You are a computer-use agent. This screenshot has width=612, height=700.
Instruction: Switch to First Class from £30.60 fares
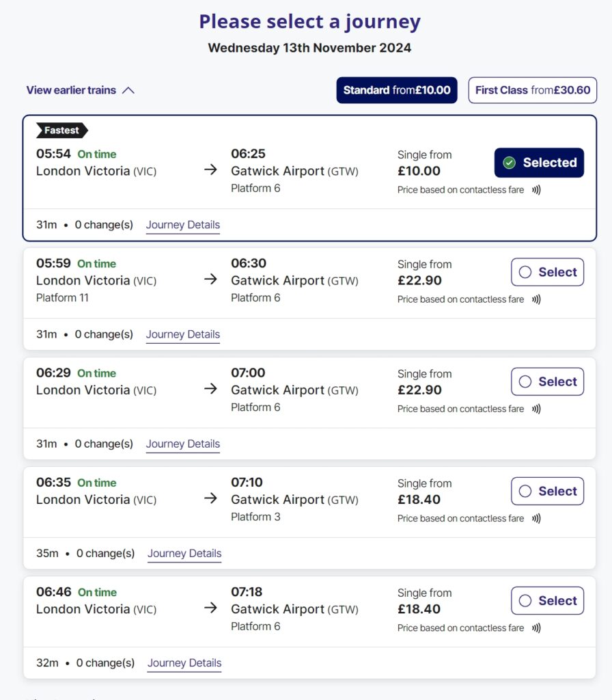(532, 90)
